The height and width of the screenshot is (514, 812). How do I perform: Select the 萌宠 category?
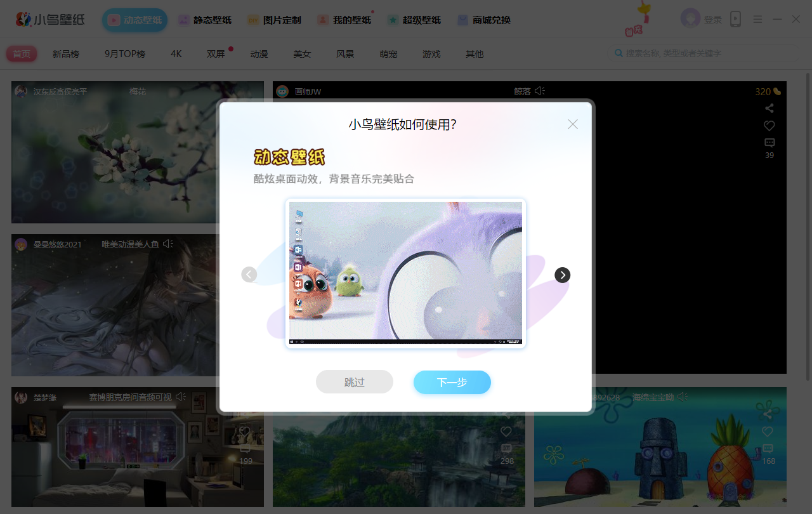[388, 54]
